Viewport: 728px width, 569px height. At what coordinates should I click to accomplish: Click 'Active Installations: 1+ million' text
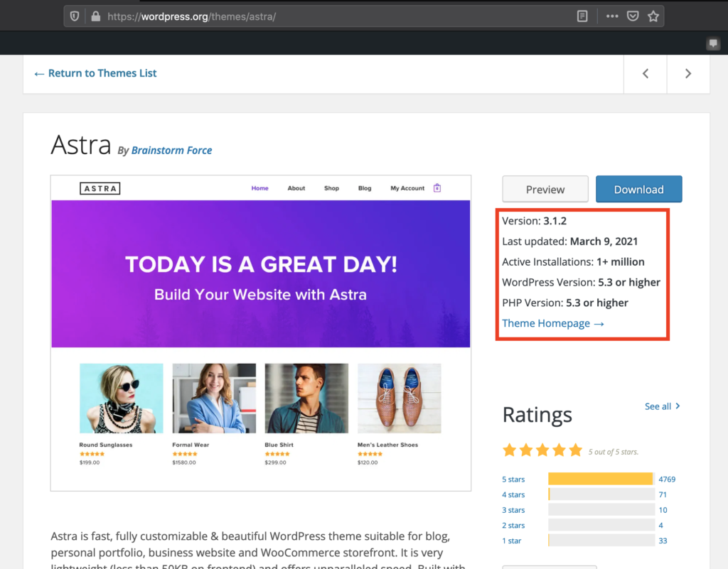[573, 261]
